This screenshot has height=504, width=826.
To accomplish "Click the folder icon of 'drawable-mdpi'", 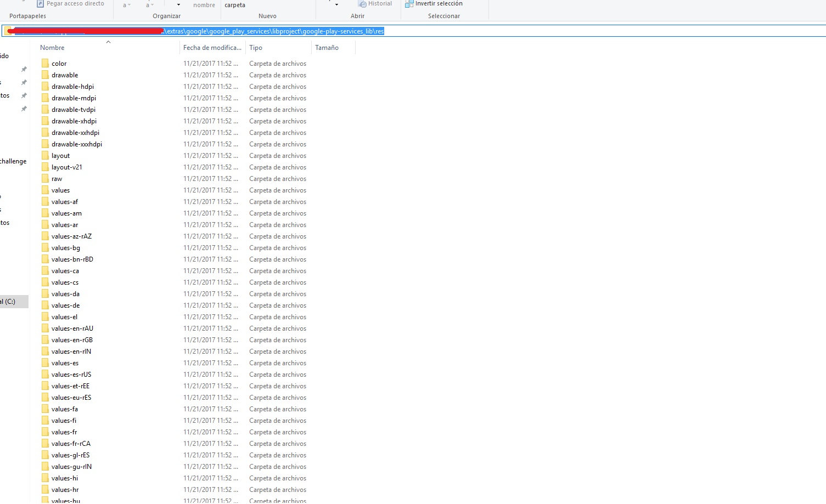I will click(x=46, y=98).
